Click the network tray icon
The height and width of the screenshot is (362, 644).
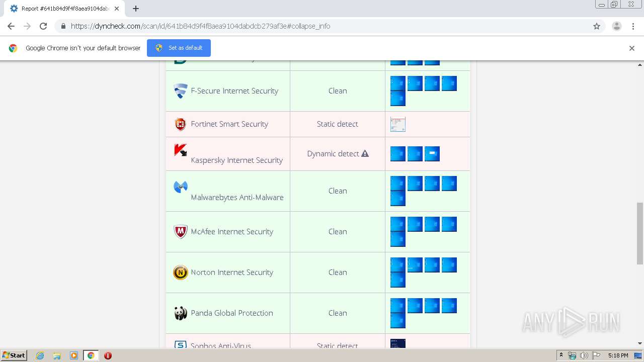572,355
